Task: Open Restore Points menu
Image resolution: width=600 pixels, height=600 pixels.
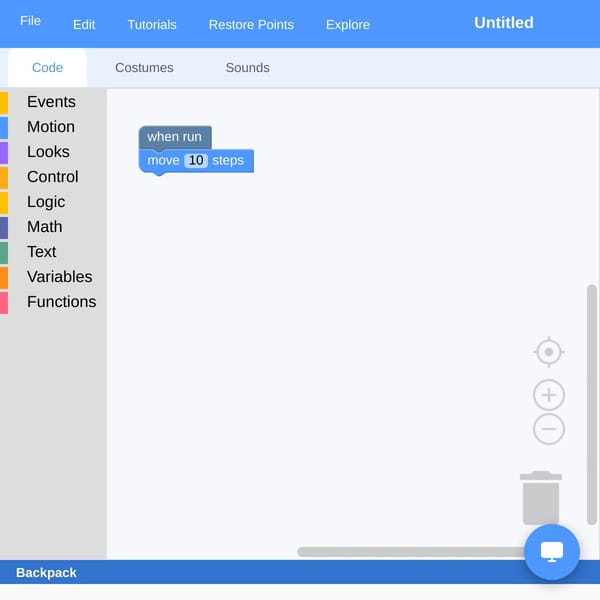Action: coord(251,24)
